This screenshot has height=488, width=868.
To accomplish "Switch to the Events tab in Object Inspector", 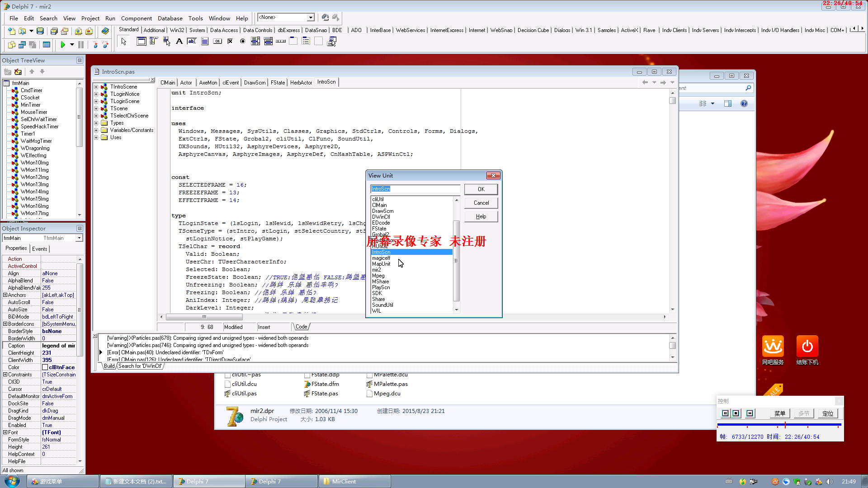I will 39,249.
